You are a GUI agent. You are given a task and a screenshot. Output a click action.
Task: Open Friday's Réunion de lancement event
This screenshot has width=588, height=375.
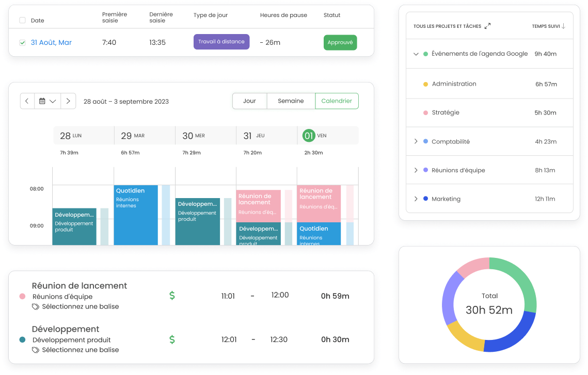[319, 203]
